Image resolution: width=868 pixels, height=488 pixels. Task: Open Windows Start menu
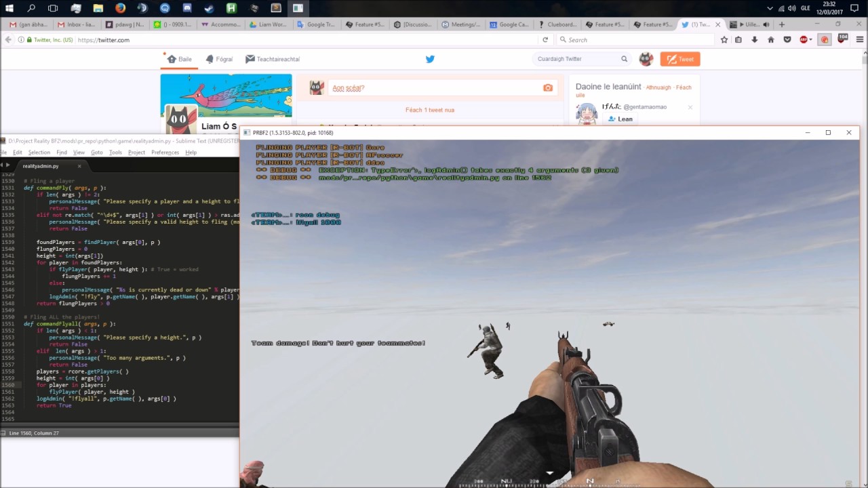[x=9, y=8]
